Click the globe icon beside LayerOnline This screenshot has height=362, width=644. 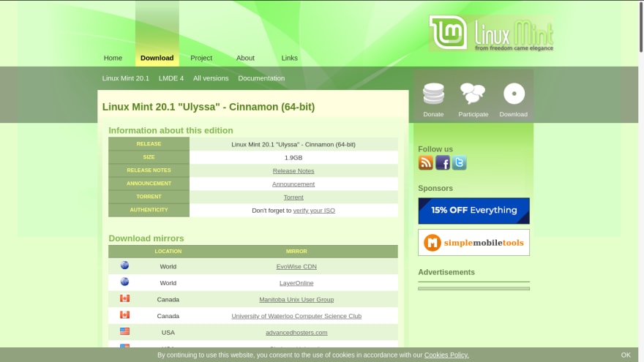124,282
